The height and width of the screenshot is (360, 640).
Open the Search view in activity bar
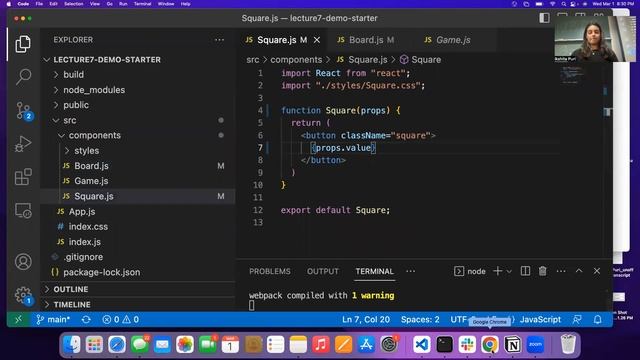click(x=23, y=76)
